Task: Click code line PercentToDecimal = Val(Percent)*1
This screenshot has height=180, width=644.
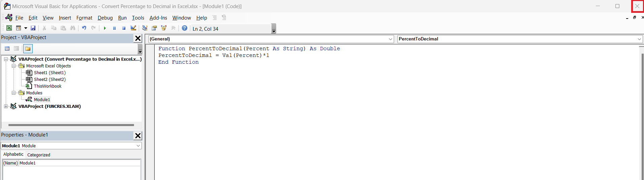Action: 214,55
